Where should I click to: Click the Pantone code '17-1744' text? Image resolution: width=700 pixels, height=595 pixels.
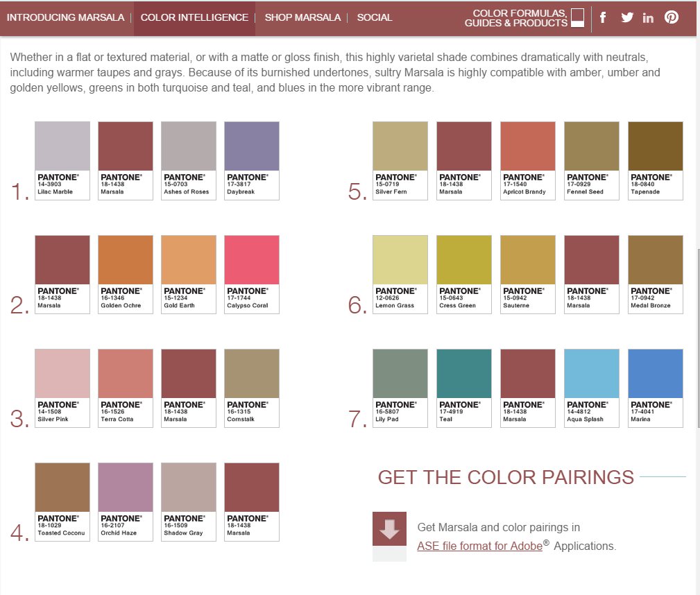(x=239, y=297)
